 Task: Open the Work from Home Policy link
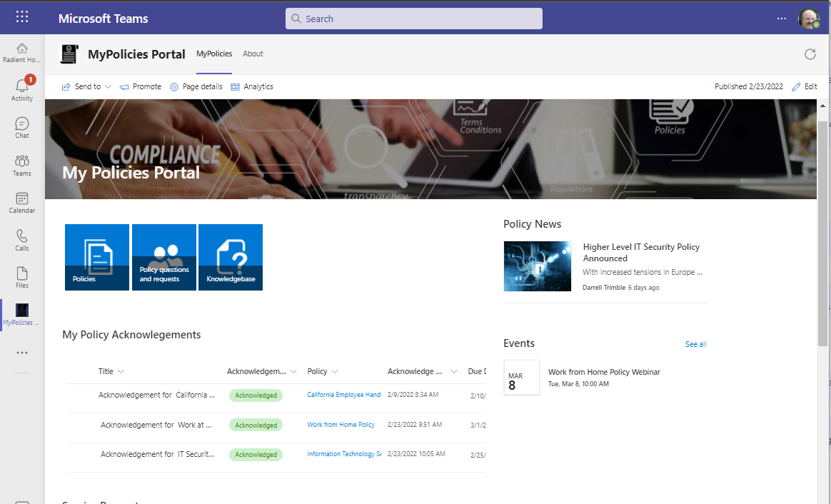coord(341,424)
